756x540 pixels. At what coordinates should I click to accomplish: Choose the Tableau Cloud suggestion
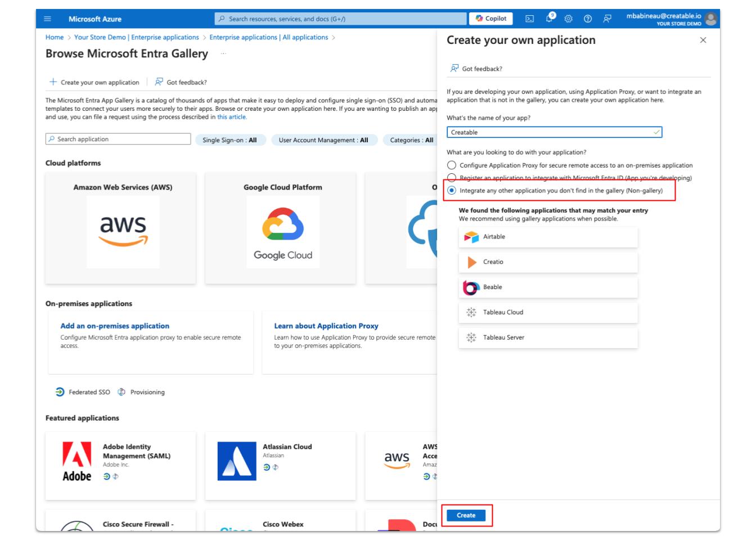coord(548,312)
